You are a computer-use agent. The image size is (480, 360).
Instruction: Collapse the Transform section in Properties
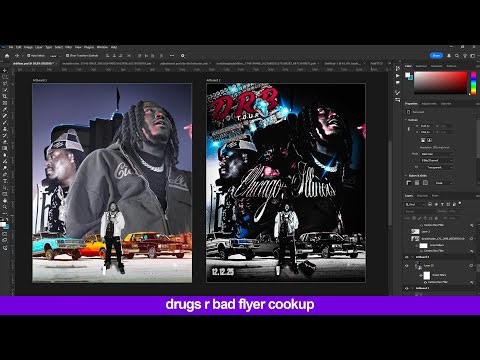(x=406, y=120)
